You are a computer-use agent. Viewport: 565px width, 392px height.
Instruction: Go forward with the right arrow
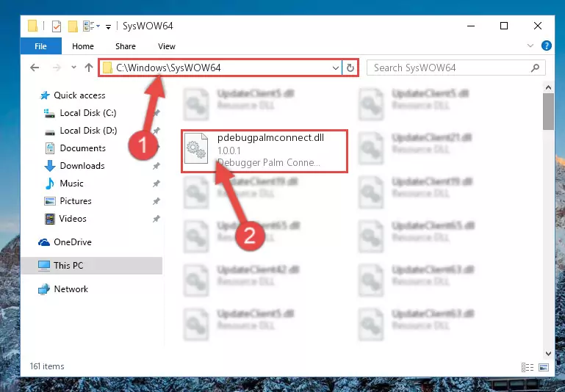57,68
